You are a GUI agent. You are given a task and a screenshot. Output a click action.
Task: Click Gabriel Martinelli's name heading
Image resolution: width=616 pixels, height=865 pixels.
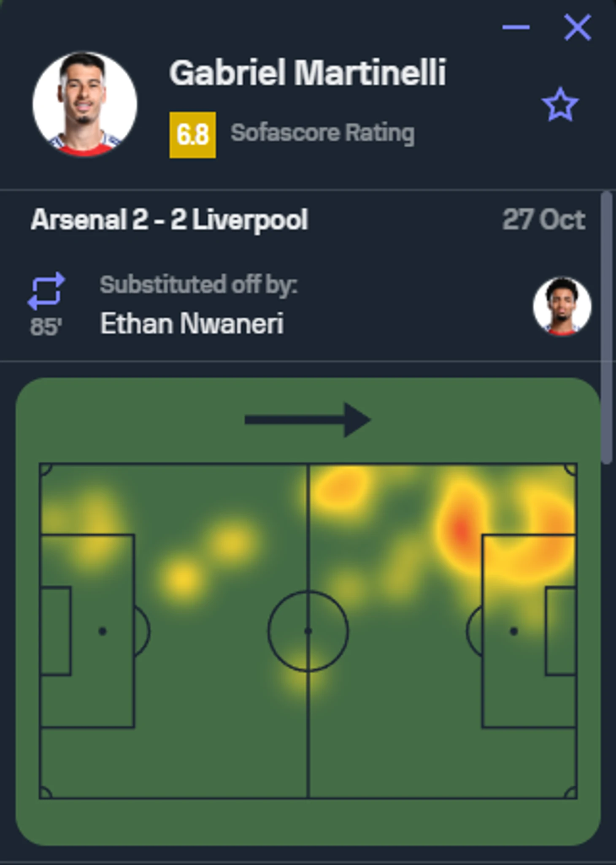click(308, 73)
